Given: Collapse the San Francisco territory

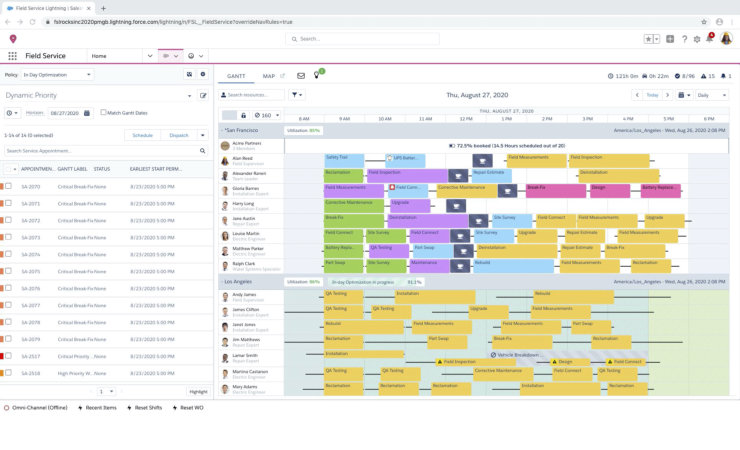Looking at the screenshot, I should tap(222, 130).
